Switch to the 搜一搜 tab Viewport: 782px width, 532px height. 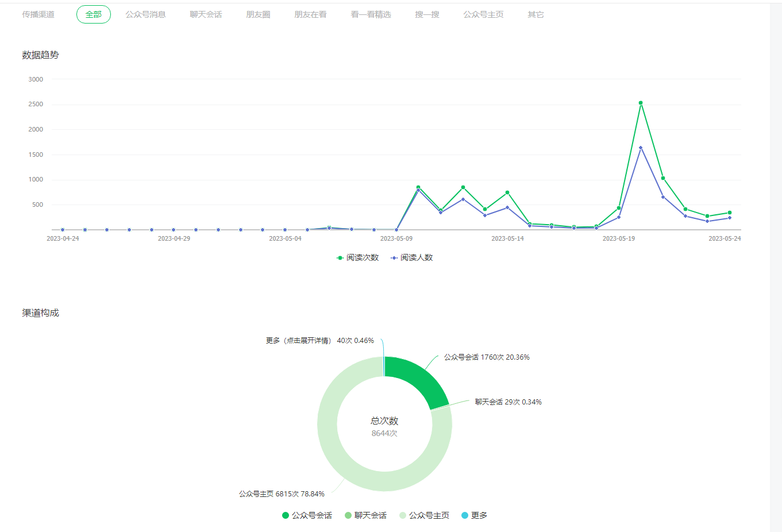tap(427, 14)
